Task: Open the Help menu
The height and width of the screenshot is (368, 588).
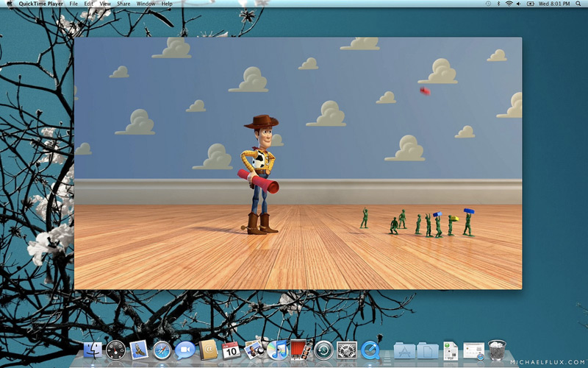Action: (x=167, y=4)
